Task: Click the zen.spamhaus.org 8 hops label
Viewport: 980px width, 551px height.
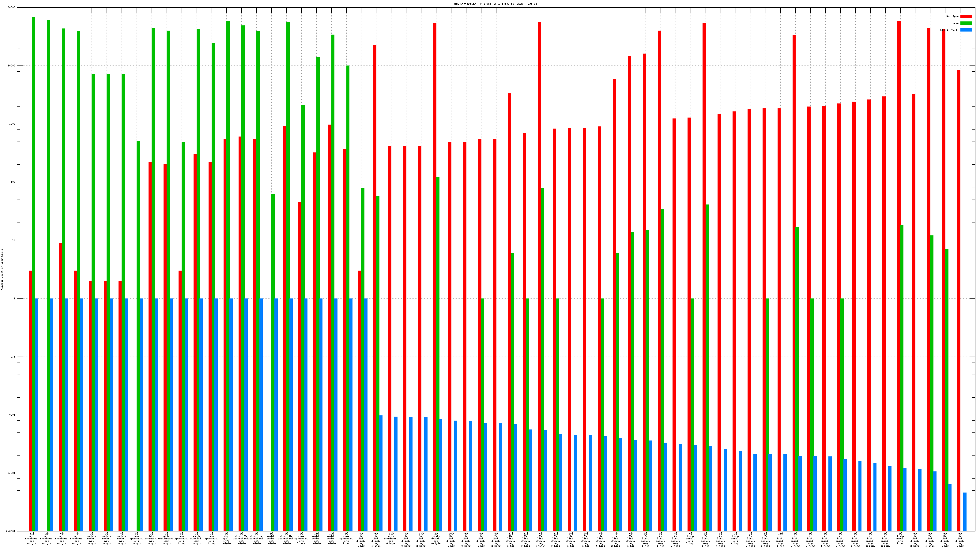Action: point(391,538)
